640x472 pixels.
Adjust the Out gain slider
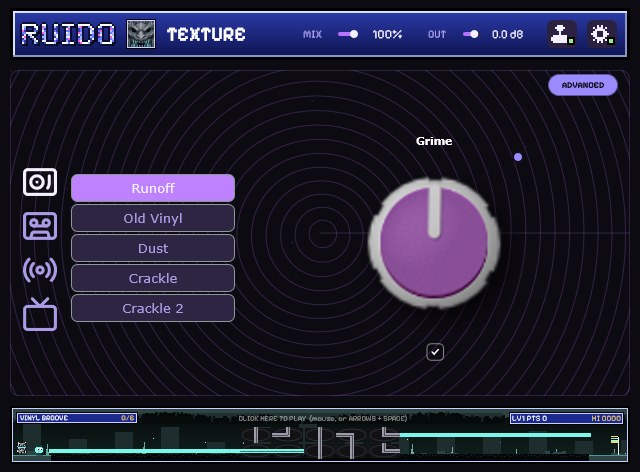[x=471, y=34]
